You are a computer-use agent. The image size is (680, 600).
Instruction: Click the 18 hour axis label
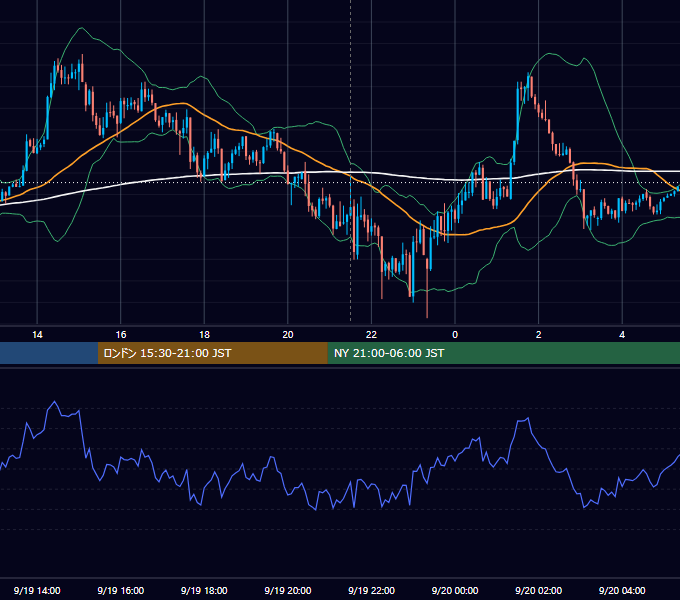coord(204,335)
